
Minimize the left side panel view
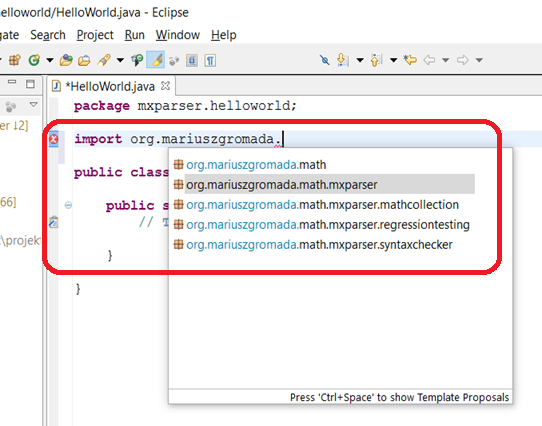tap(12, 82)
